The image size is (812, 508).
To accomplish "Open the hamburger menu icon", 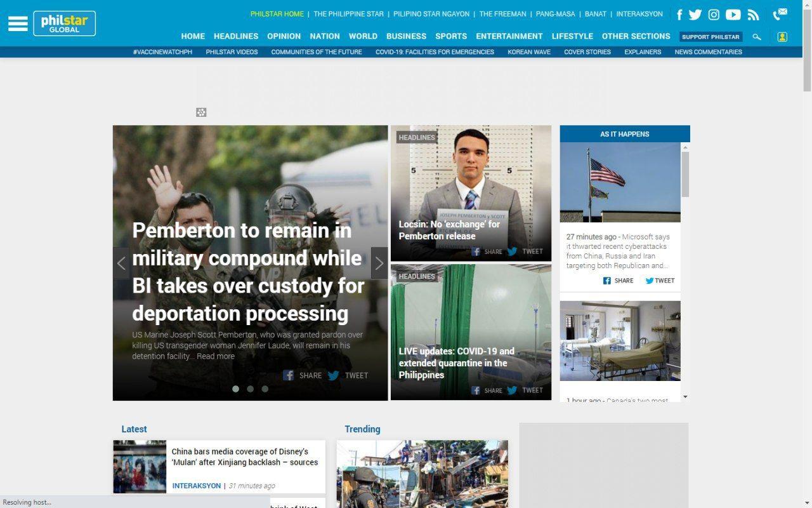I will click(18, 23).
